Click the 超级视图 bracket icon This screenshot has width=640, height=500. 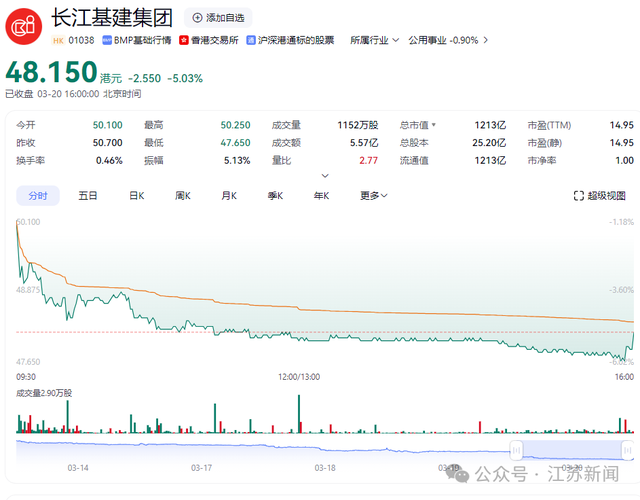pos(578,196)
